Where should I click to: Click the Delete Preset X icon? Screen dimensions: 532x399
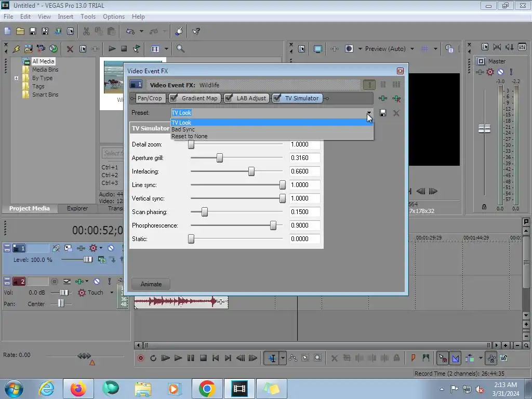(x=396, y=113)
